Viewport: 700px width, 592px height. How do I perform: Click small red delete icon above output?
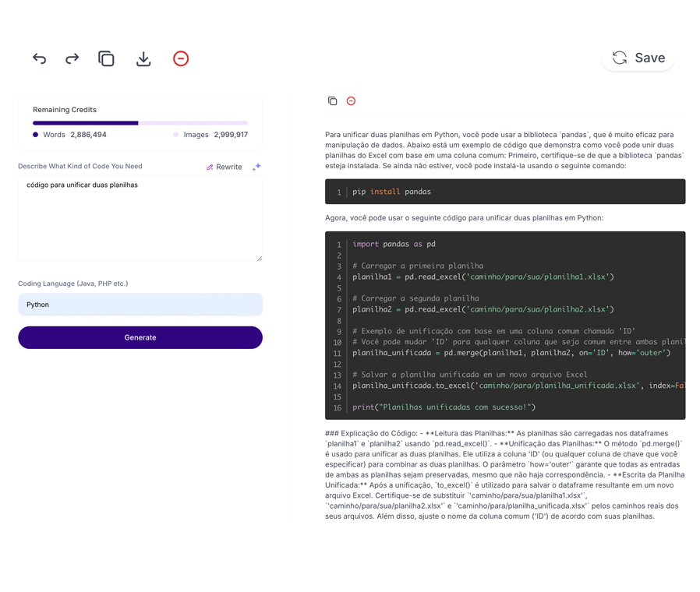[x=351, y=101]
